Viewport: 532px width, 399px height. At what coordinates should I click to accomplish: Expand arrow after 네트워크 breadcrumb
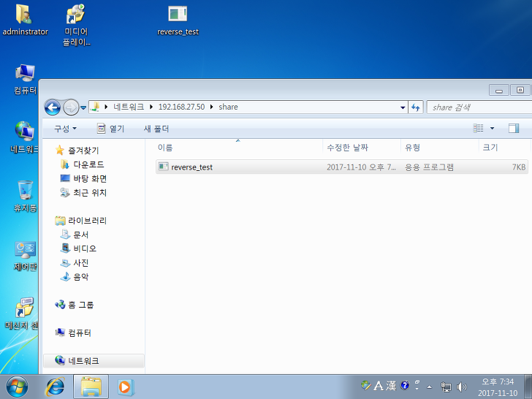tap(151, 107)
